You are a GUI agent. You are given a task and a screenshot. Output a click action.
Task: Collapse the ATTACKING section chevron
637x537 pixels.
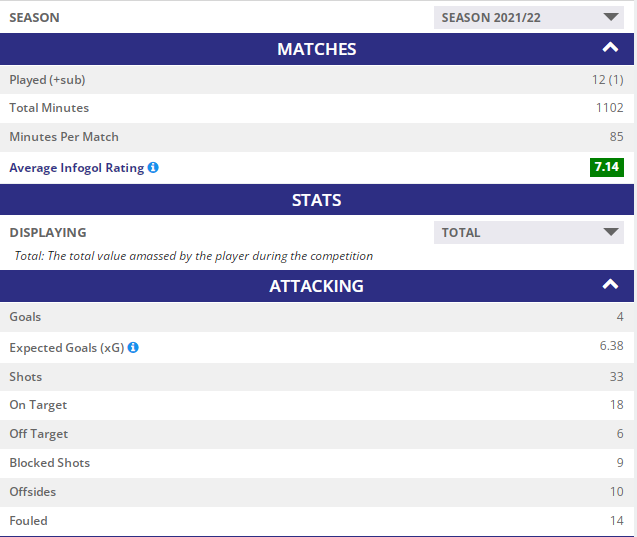tap(610, 284)
